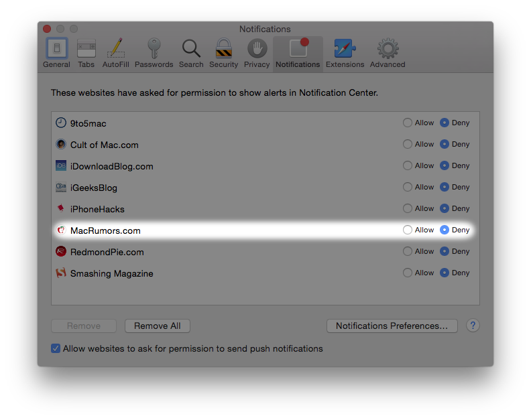Select Allow for Smashing Magazine

pos(408,273)
